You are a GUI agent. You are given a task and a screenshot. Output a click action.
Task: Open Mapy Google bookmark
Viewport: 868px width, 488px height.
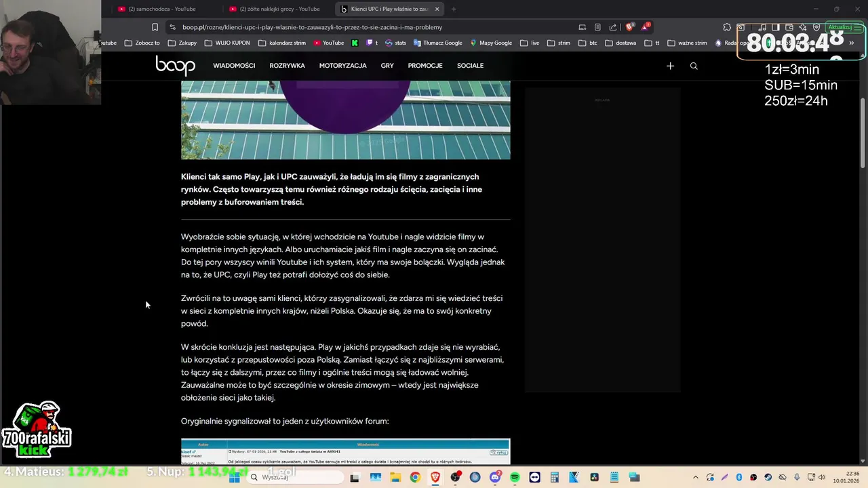pos(491,43)
